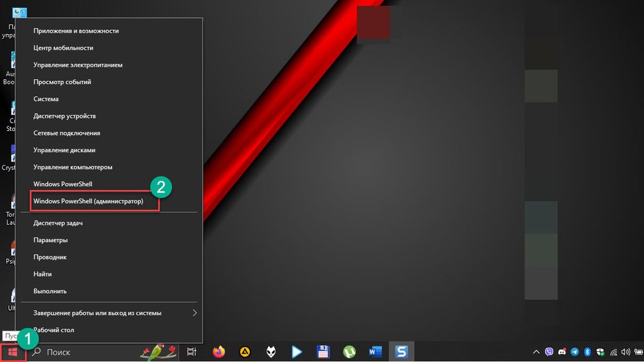Open Task View from the taskbar
The width and height of the screenshot is (644, 362).
pos(192,352)
